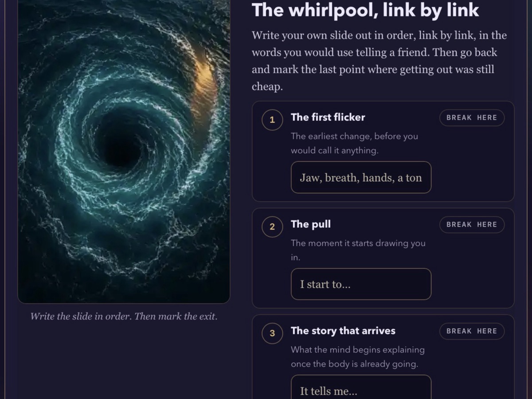This screenshot has height=399, width=532.
Task: Select the "It tells me..." input field
Action: tap(361, 387)
